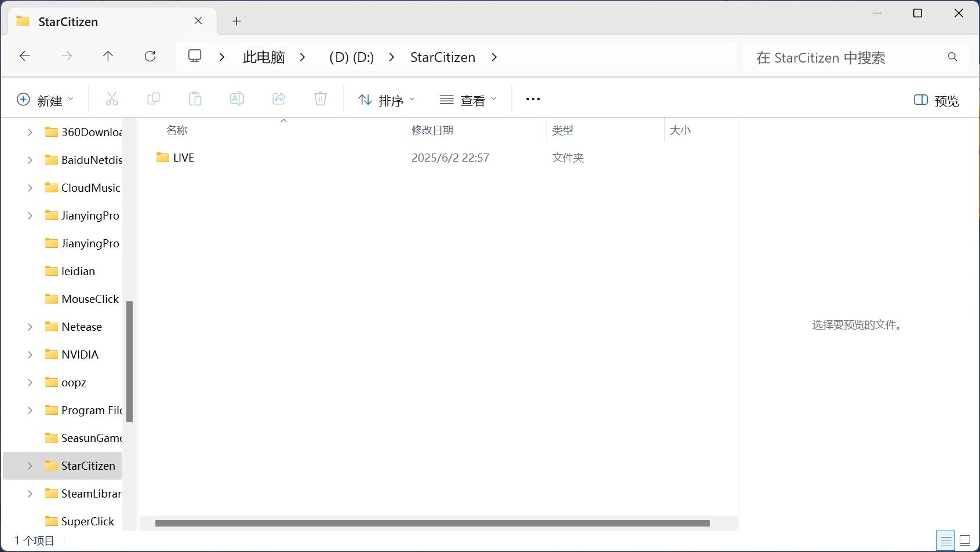Maximize the Explorer window

point(918,13)
